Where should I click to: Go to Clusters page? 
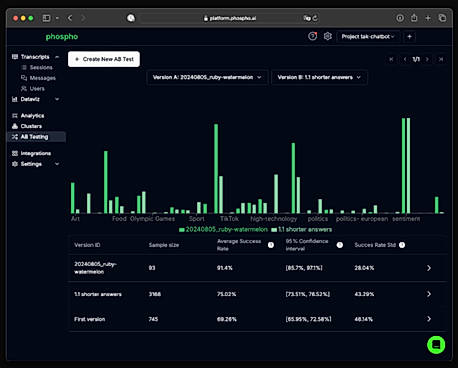coord(31,126)
